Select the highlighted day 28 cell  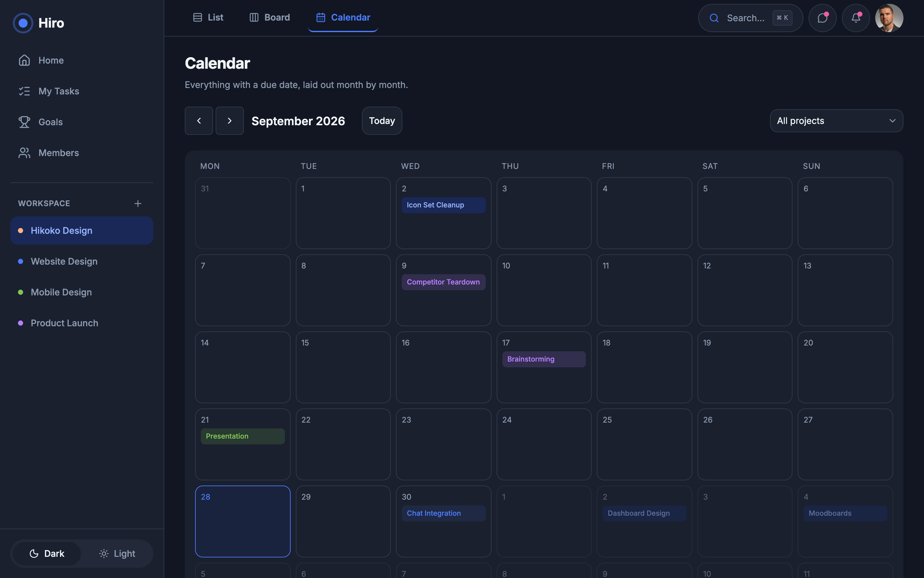(243, 521)
